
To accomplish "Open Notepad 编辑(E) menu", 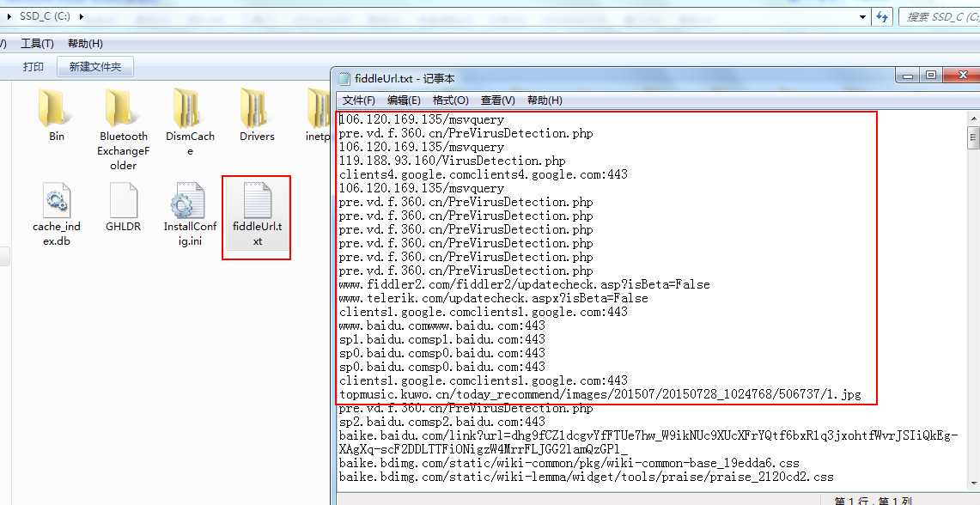I will click(x=404, y=100).
